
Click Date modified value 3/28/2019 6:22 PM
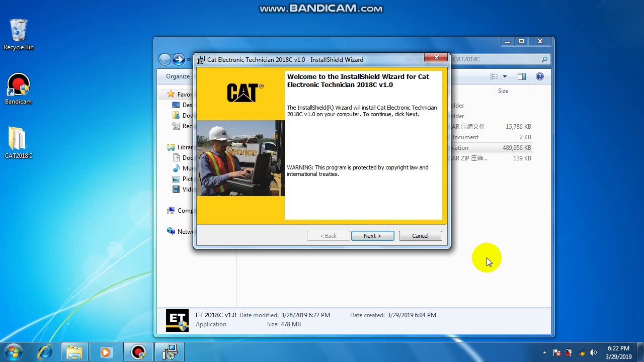click(x=305, y=315)
